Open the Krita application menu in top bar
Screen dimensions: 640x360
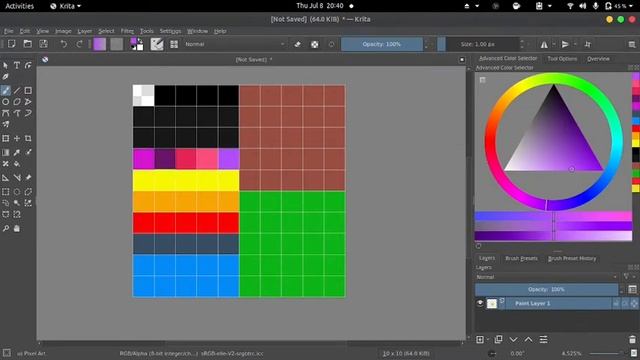pyautogui.click(x=65, y=6)
